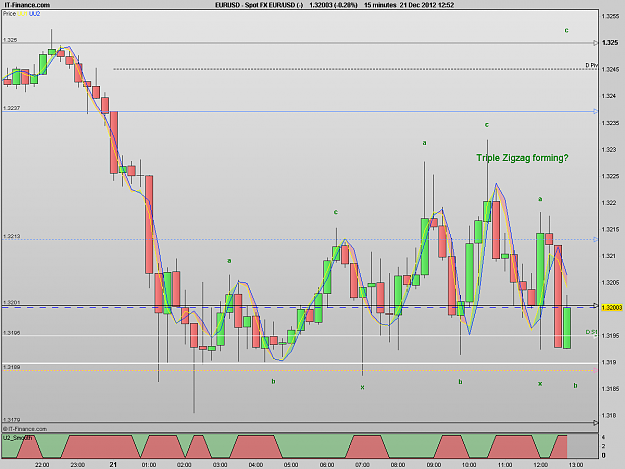Click the "08:00" time axis label
The width and height of the screenshot is (625, 469).
click(x=398, y=465)
